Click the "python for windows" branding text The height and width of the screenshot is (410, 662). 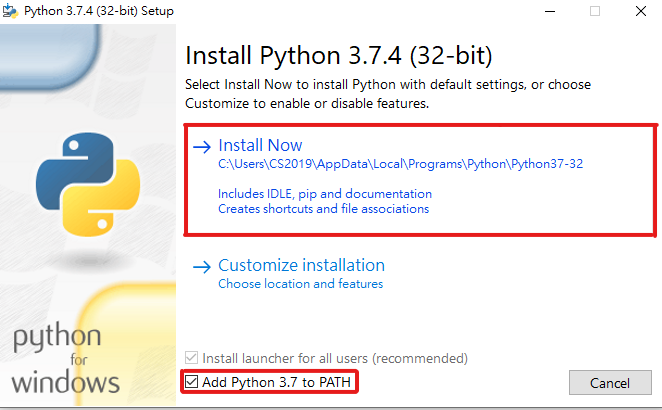[x=67, y=360]
